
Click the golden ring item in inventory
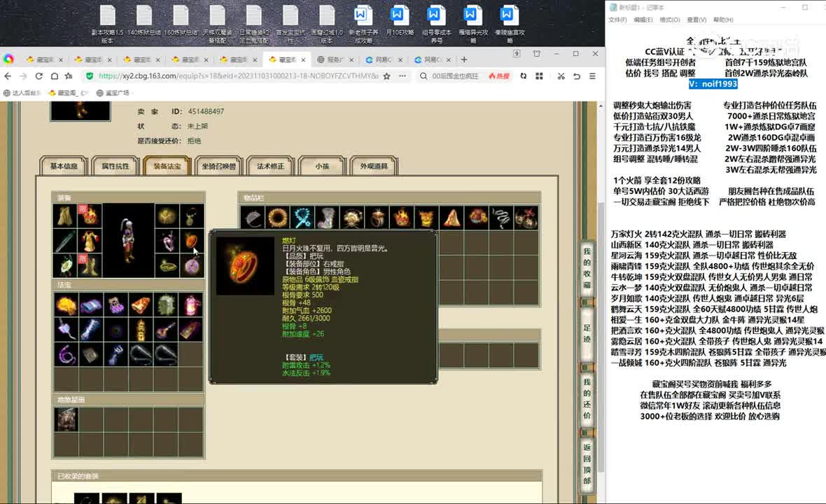point(278,218)
